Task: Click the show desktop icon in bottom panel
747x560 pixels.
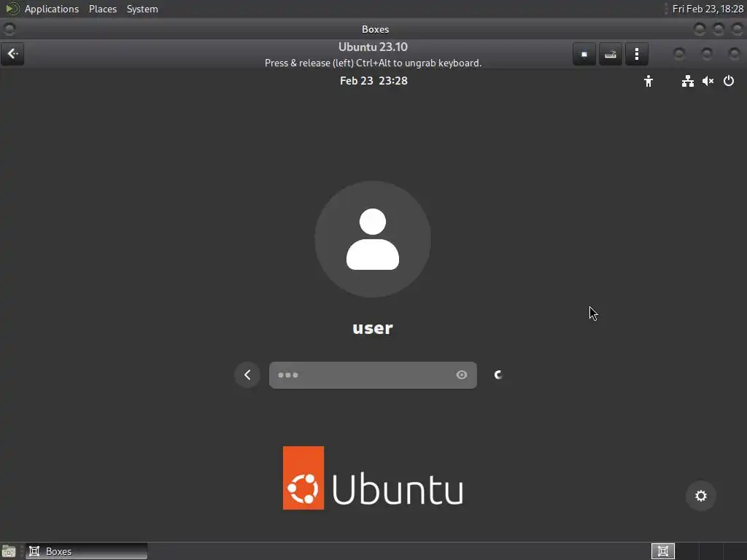Action: pos(9,551)
